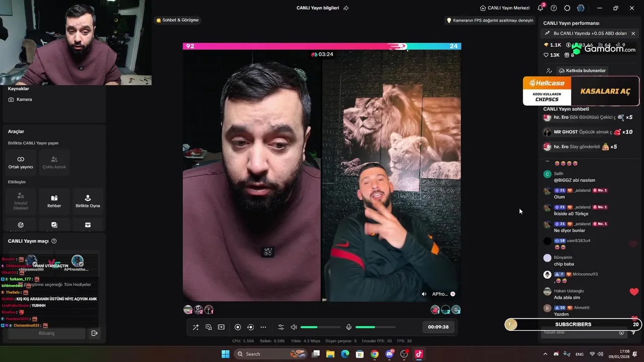Adjust the speaker volume slider
The height and width of the screenshot is (362, 644).
pyautogui.click(x=320, y=327)
